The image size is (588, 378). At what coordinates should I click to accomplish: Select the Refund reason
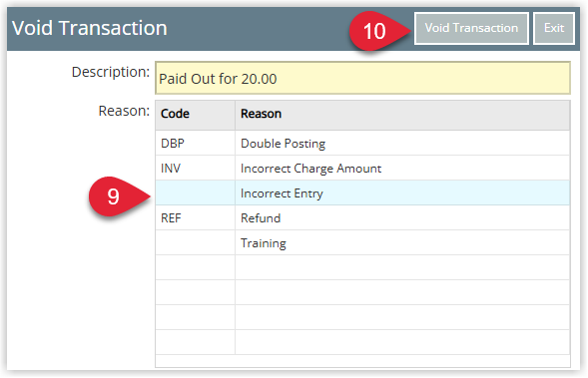[x=402, y=217]
